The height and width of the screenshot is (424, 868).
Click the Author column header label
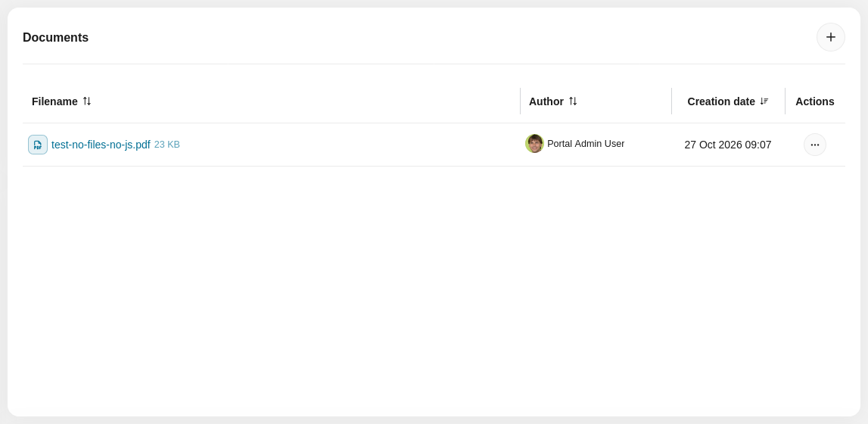tap(546, 101)
